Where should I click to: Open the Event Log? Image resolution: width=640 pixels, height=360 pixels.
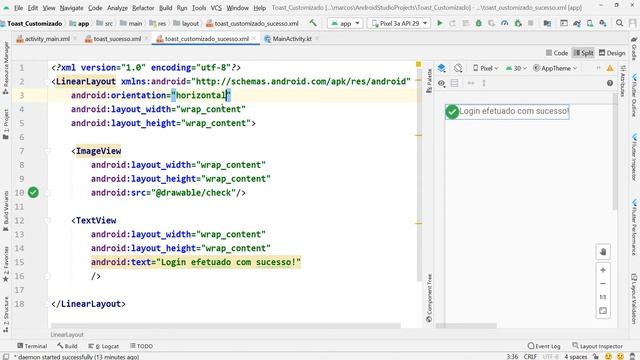[x=544, y=346]
